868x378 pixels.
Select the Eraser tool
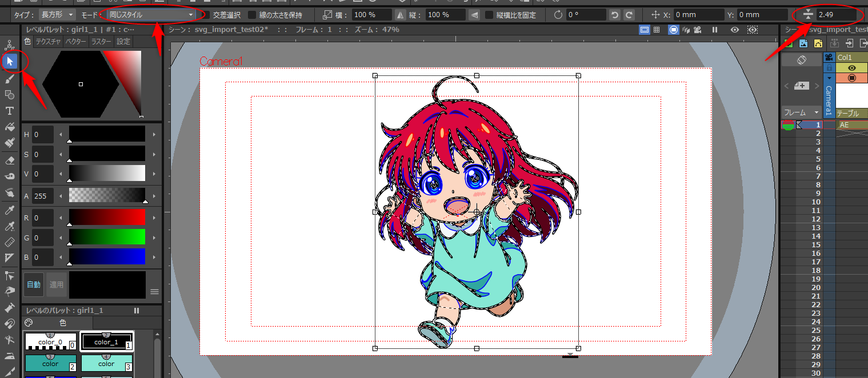point(10,160)
